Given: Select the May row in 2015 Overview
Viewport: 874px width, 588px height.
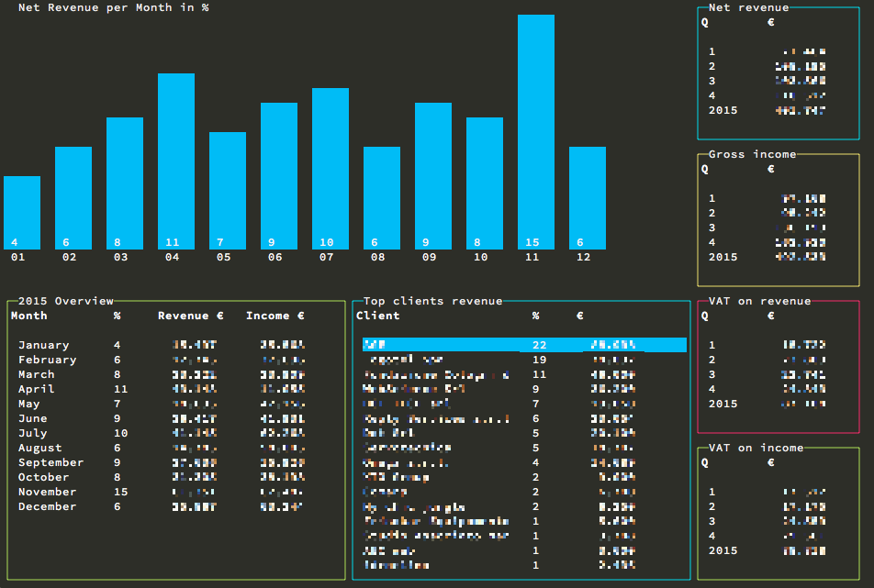Looking at the screenshot, I should tap(162, 404).
